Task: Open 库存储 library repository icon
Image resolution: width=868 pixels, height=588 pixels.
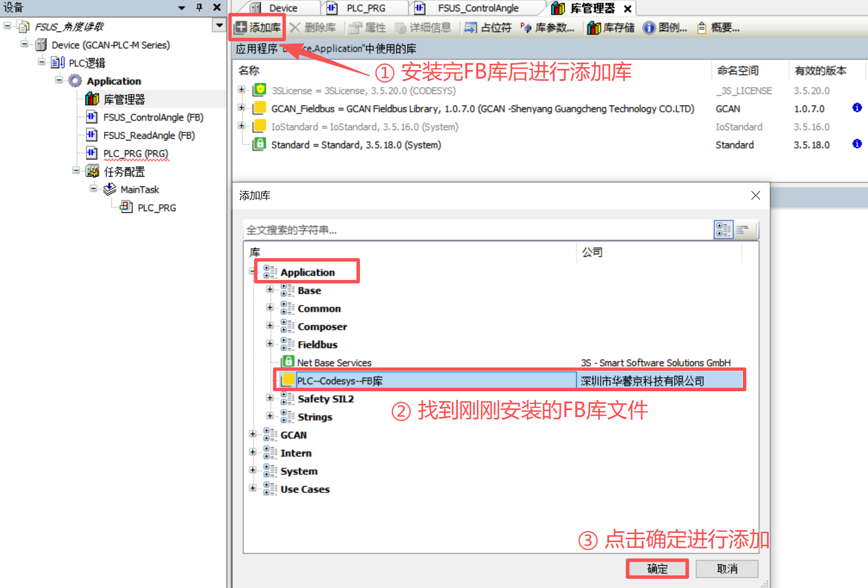Action: pyautogui.click(x=611, y=28)
